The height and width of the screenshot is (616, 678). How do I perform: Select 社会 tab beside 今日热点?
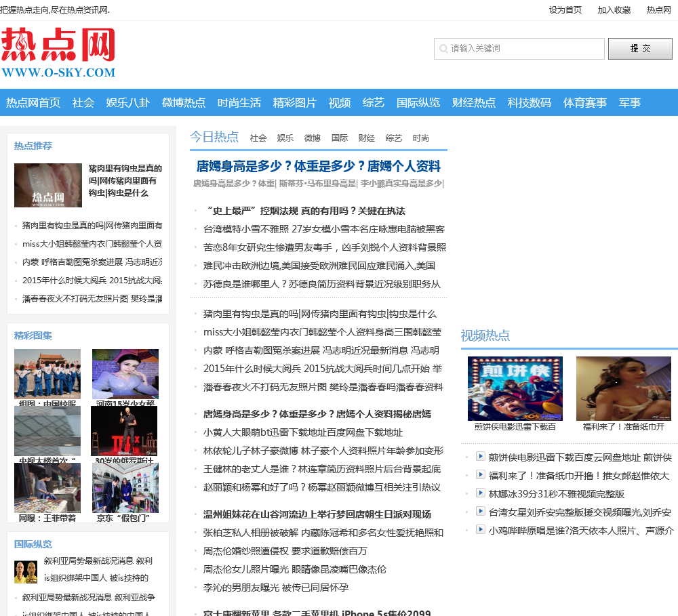(258, 138)
